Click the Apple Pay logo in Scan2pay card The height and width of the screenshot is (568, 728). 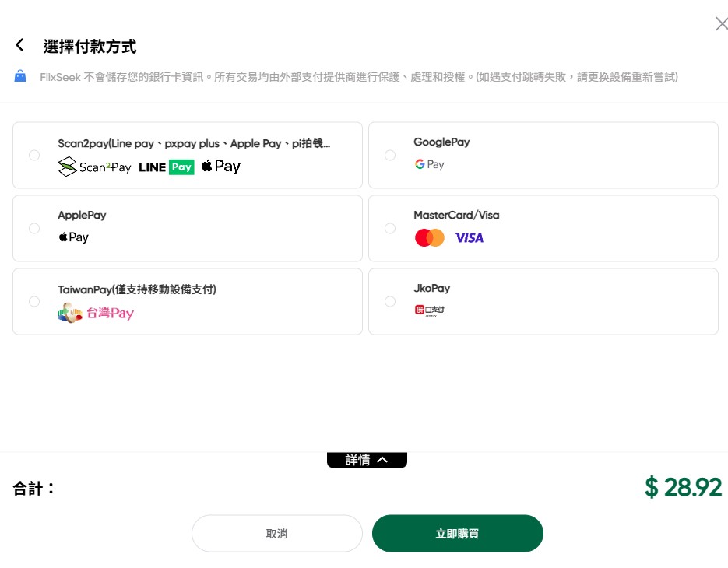click(x=221, y=166)
